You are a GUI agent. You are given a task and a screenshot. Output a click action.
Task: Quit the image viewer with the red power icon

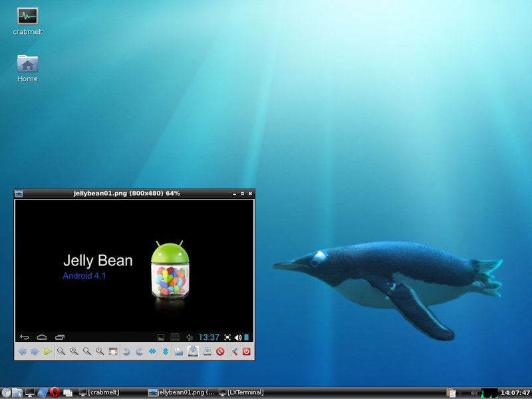coord(247,351)
